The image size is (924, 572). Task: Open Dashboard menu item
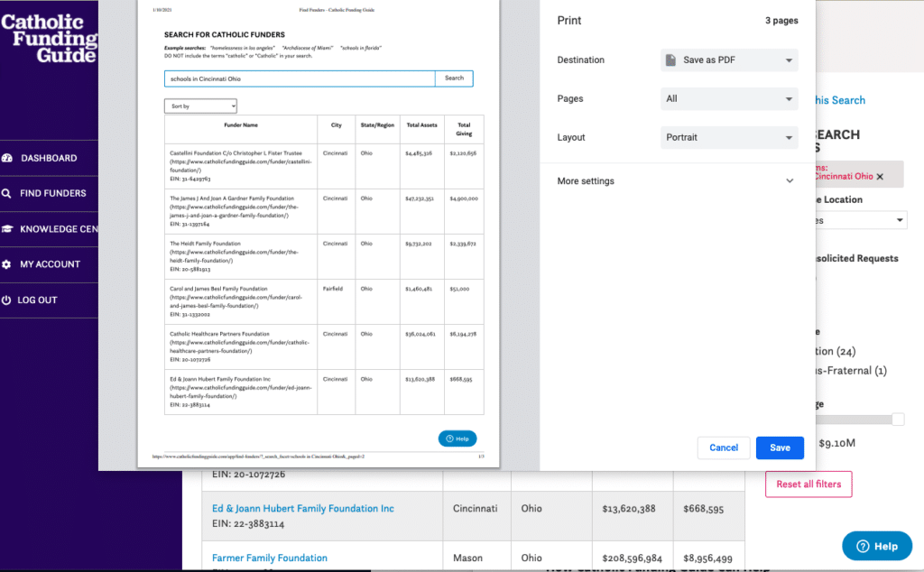49,158
